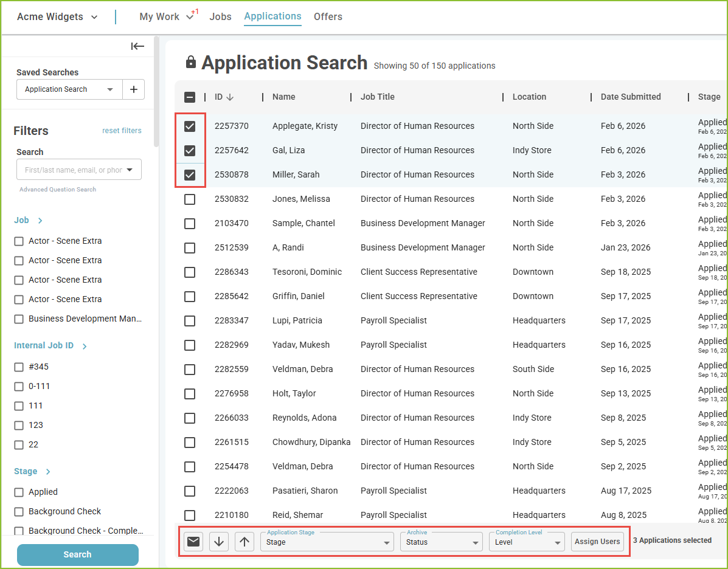Open the search field type dropdown arrow
Image resolution: width=728 pixels, height=569 pixels.
(x=130, y=170)
